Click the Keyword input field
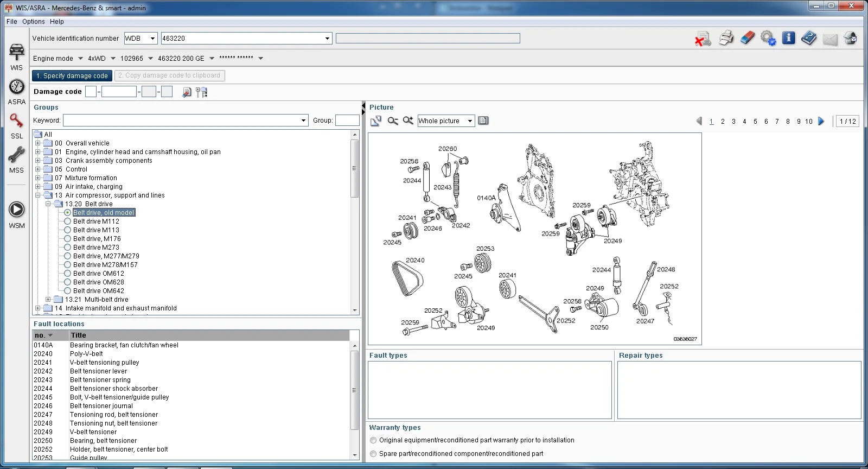This screenshot has height=469, width=868. (186, 121)
